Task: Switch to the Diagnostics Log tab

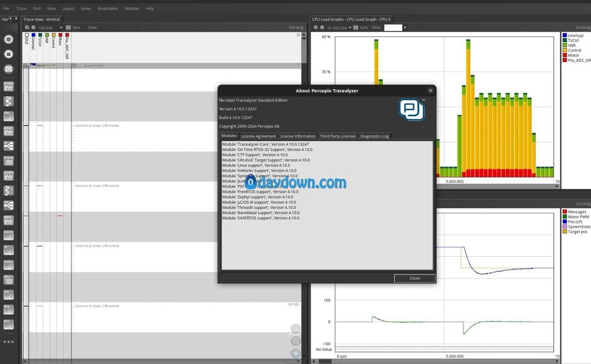Action: [374, 136]
